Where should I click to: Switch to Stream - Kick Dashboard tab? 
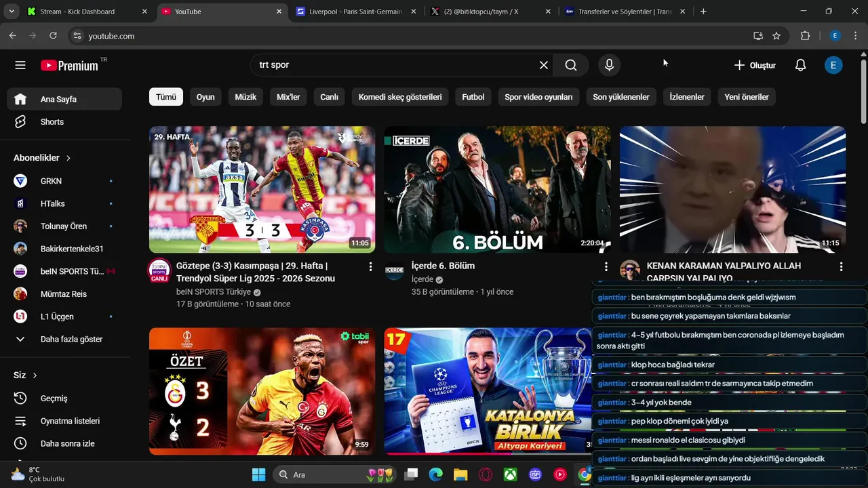(87, 12)
